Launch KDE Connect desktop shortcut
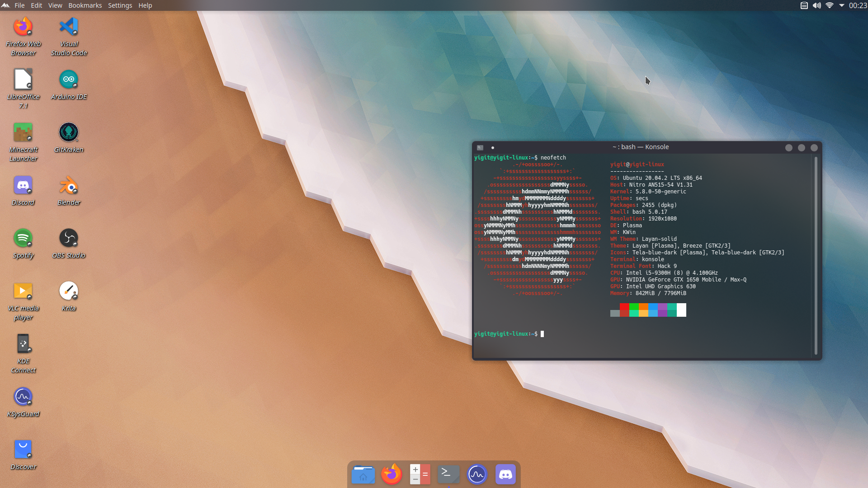Viewport: 868px width, 488px height. point(23,344)
